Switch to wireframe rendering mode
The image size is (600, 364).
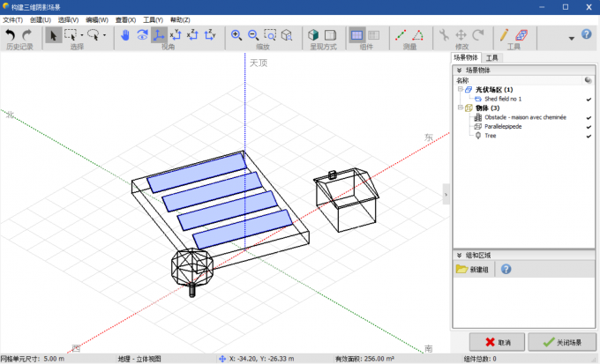[x=330, y=35]
